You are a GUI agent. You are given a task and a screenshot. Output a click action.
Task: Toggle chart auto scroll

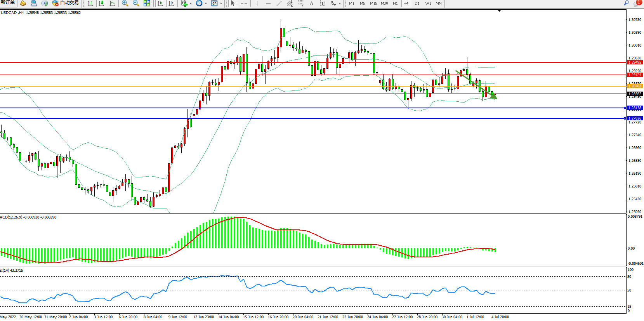click(160, 3)
